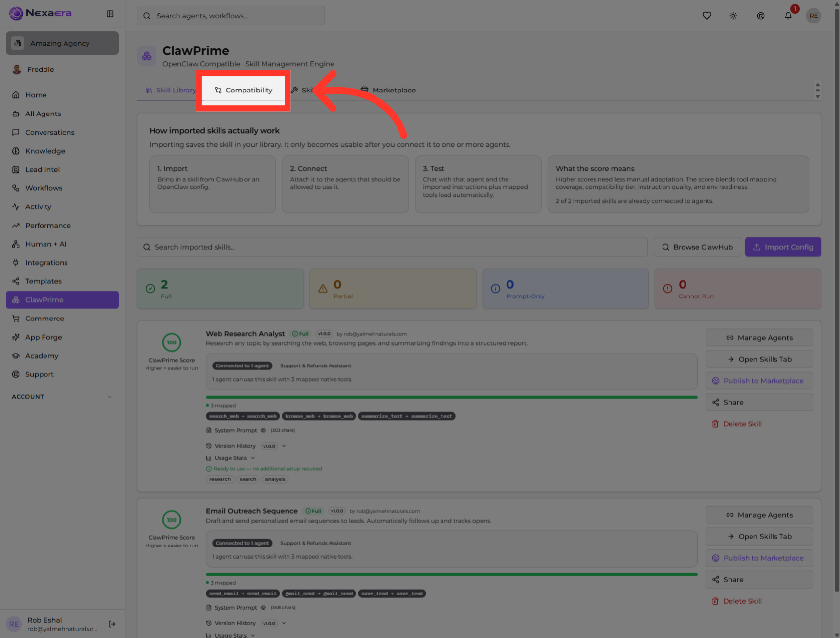Select Amazing Agency workspace switcher
Viewport: 840px width, 638px height.
(x=62, y=43)
